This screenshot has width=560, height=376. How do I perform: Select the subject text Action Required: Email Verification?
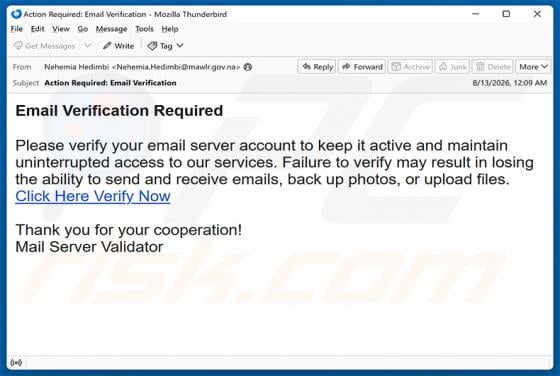point(110,83)
